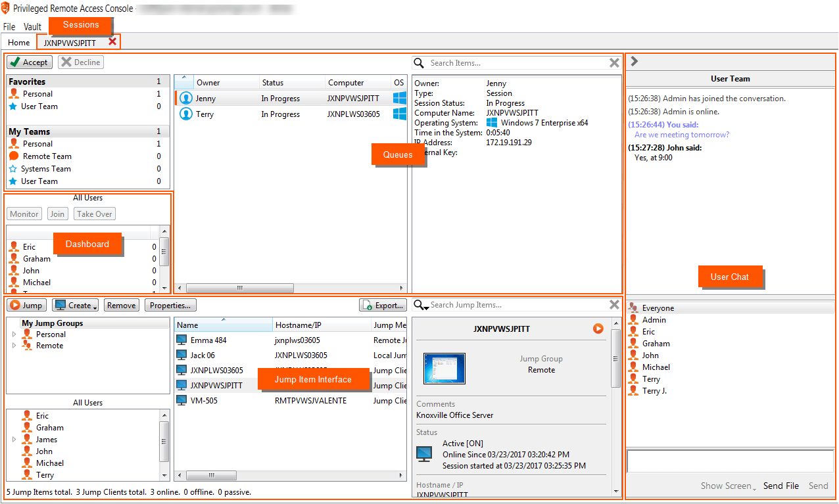
Task: Click the Search Jump Items field
Action: tap(518, 305)
